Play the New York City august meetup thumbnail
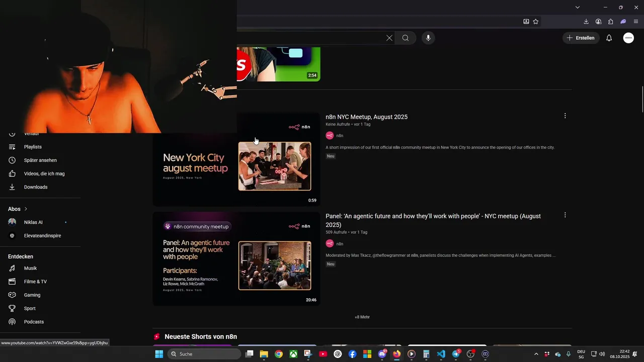Image resolution: width=644 pixels, height=362 pixels. [236, 159]
